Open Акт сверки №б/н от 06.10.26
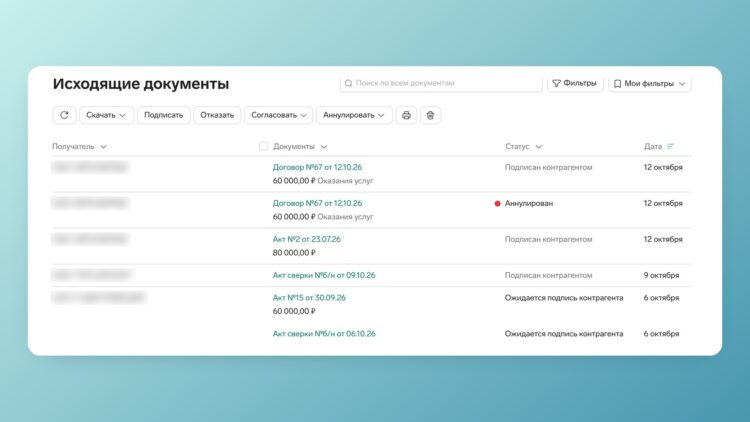 click(x=324, y=333)
